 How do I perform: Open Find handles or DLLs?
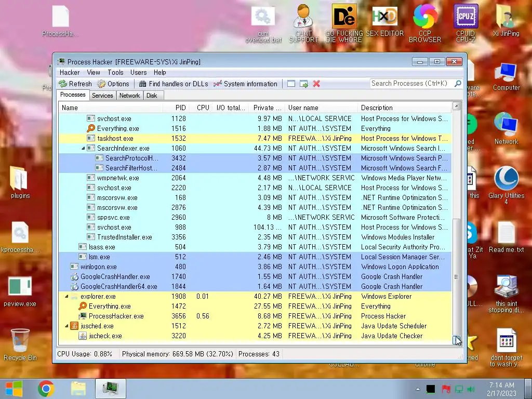pos(174,84)
